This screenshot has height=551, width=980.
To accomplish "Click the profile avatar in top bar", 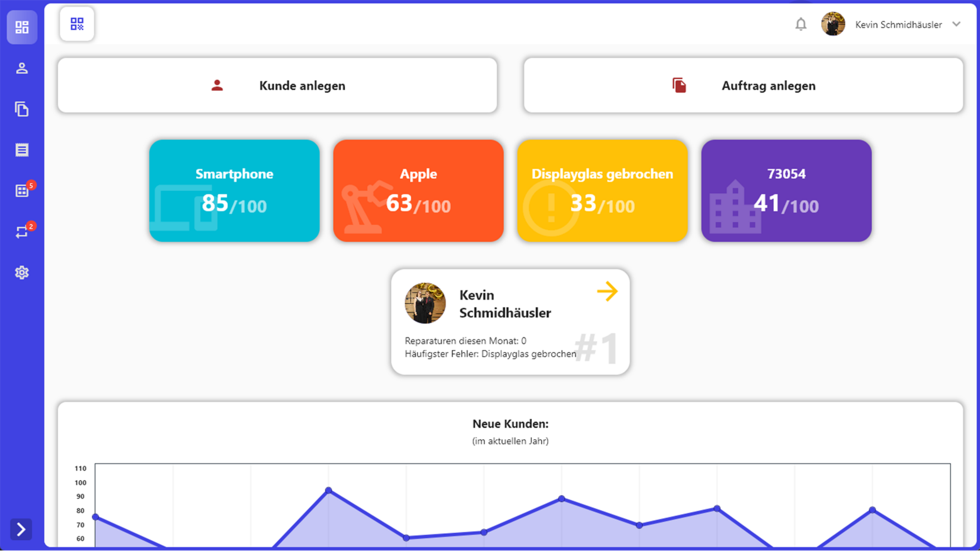I will point(832,24).
